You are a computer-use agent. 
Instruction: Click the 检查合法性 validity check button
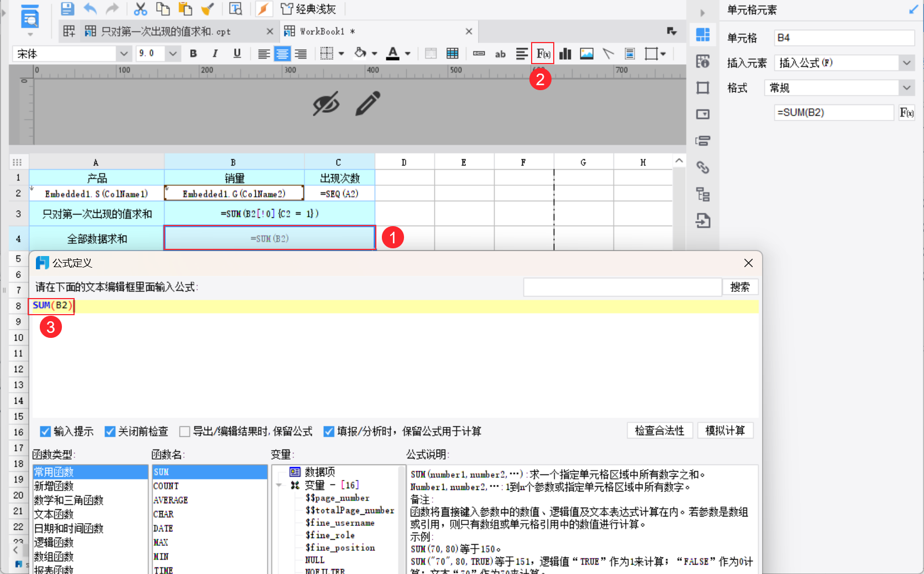click(x=659, y=431)
